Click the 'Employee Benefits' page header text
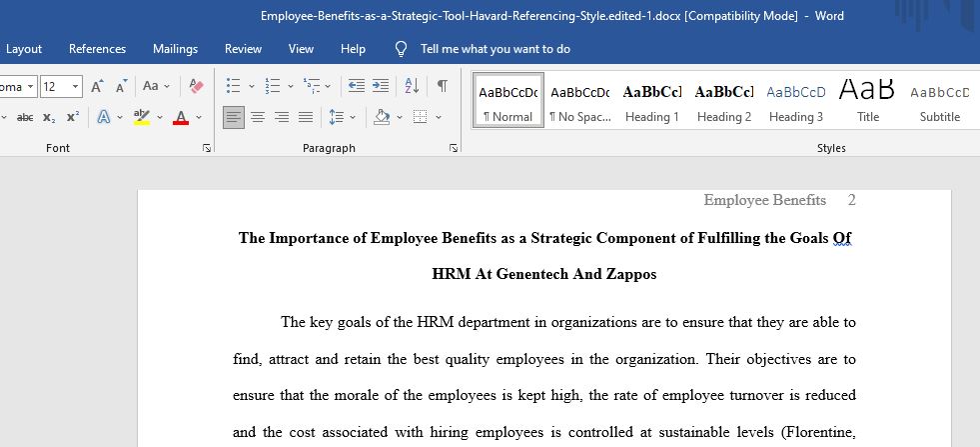The width and height of the screenshot is (980, 447). [764, 200]
